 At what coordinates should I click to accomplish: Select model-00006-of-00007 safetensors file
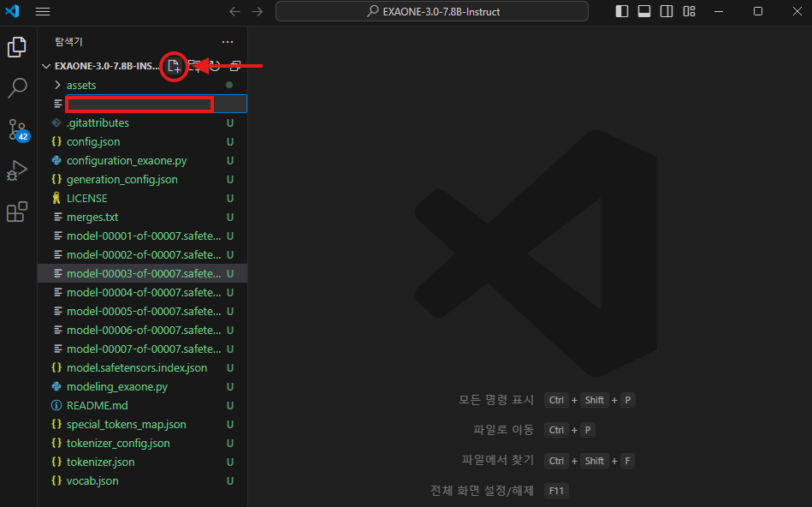[144, 331]
